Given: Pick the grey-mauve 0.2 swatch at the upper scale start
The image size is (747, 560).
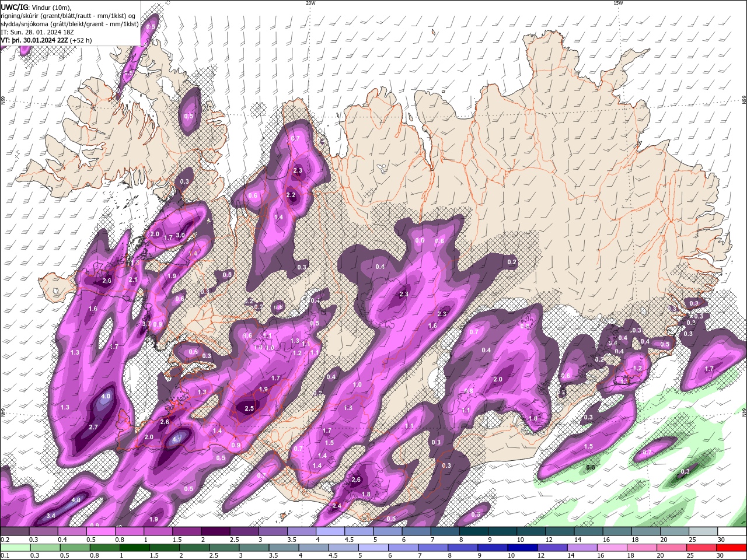Looking at the screenshot, I should [15, 531].
